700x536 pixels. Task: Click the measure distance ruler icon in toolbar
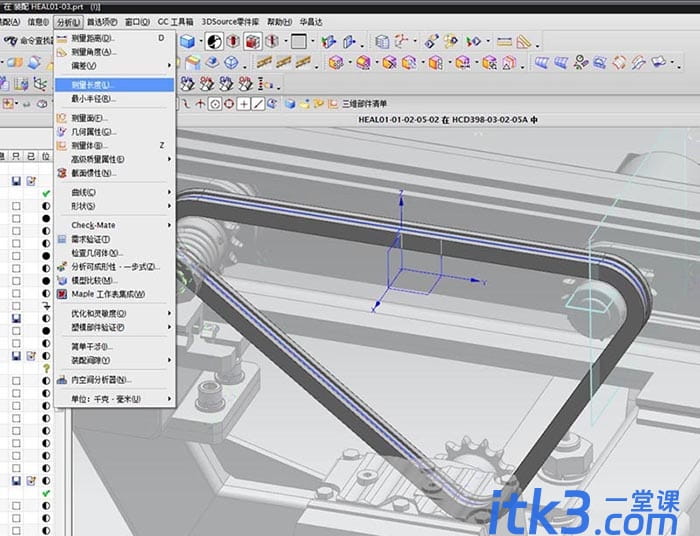(504, 42)
